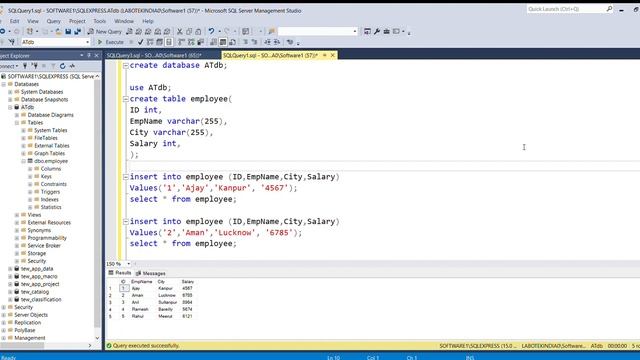Open the ATdb database dropdown

point(87,42)
